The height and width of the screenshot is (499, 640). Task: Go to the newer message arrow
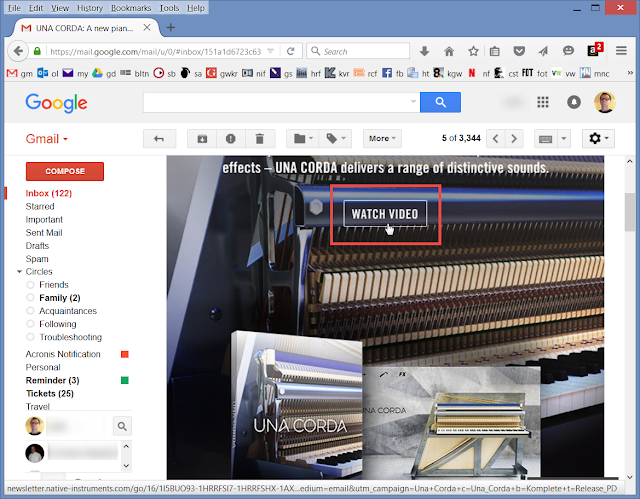(x=496, y=139)
